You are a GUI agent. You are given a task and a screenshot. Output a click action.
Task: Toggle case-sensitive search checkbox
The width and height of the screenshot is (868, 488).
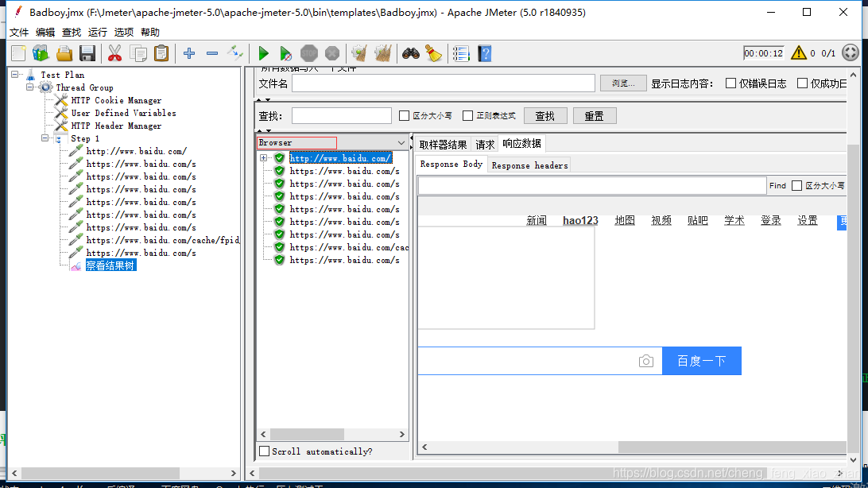tap(404, 115)
